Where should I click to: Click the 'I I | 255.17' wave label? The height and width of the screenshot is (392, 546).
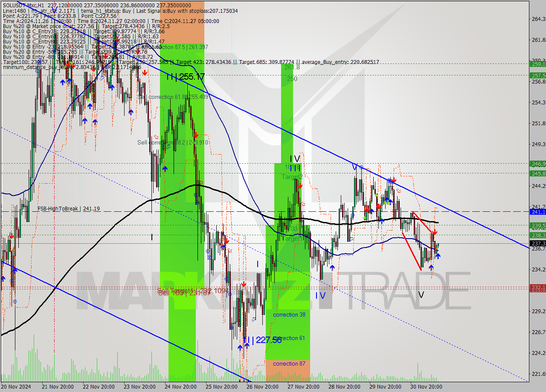point(186,77)
